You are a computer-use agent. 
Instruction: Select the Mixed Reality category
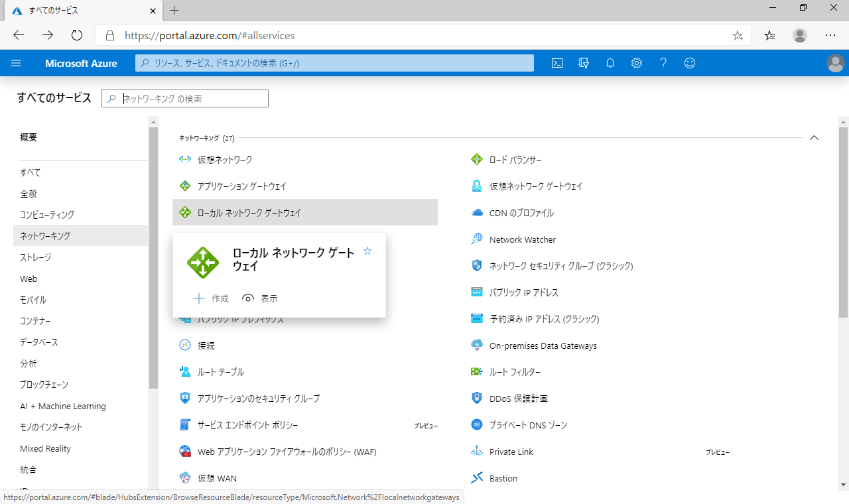(x=45, y=448)
